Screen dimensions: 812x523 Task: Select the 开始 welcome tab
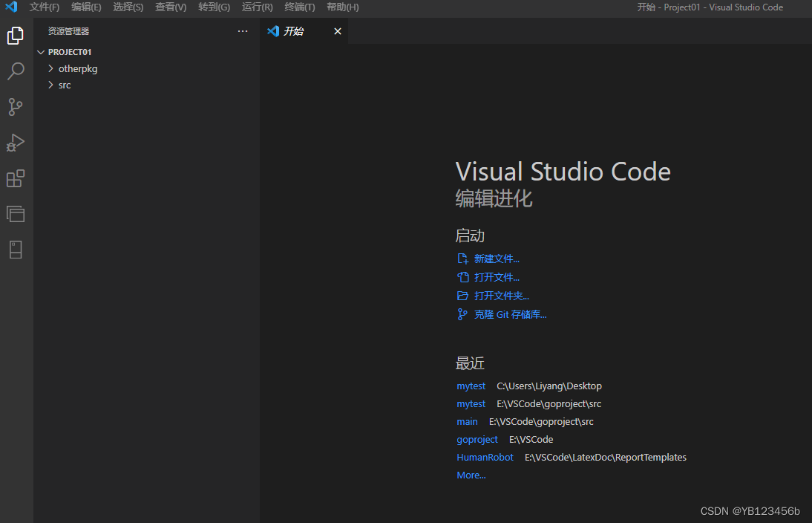pyautogui.click(x=293, y=31)
